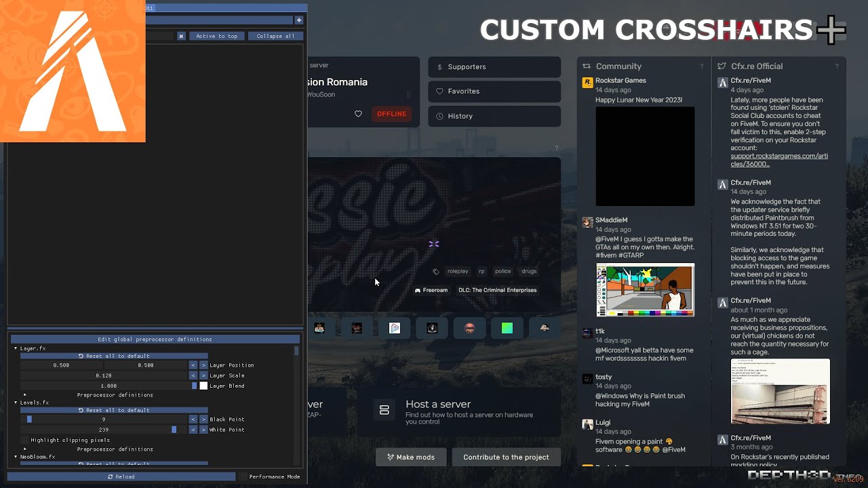Click the Layer Scale value field
Image resolution: width=868 pixels, height=488 pixels.
[x=104, y=375]
